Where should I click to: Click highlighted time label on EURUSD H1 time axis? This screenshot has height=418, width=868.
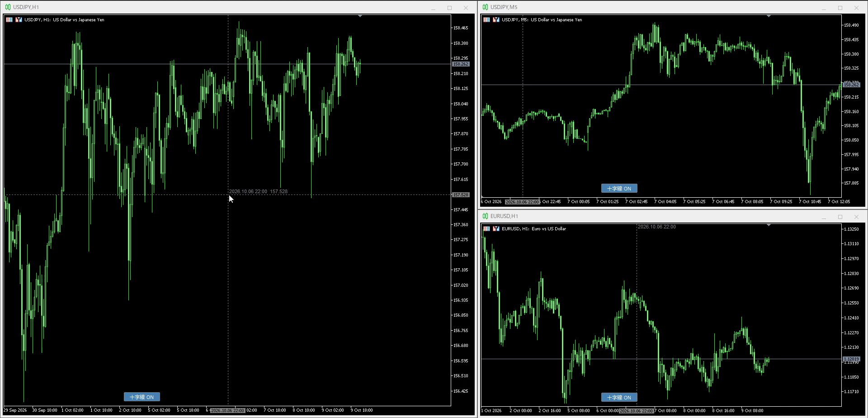[x=636, y=411]
